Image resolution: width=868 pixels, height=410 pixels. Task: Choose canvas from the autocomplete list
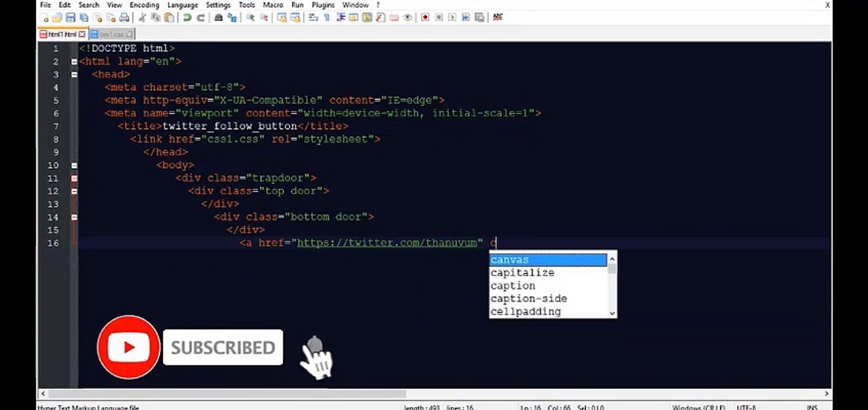tap(548, 260)
